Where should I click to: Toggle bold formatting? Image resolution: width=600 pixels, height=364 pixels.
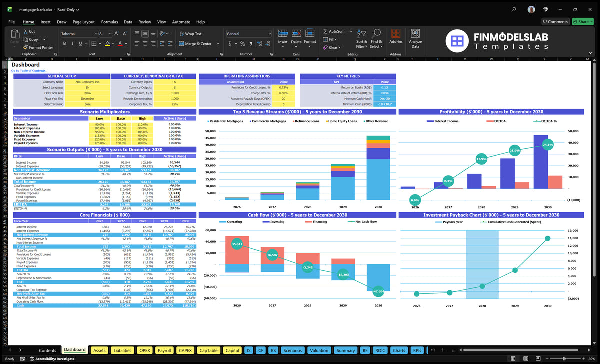pos(64,44)
